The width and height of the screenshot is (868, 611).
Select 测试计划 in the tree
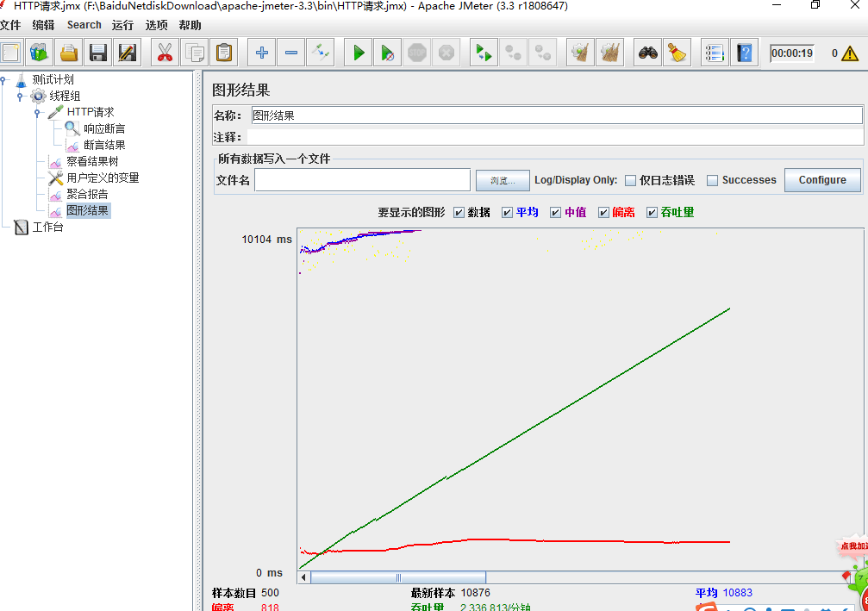point(53,79)
